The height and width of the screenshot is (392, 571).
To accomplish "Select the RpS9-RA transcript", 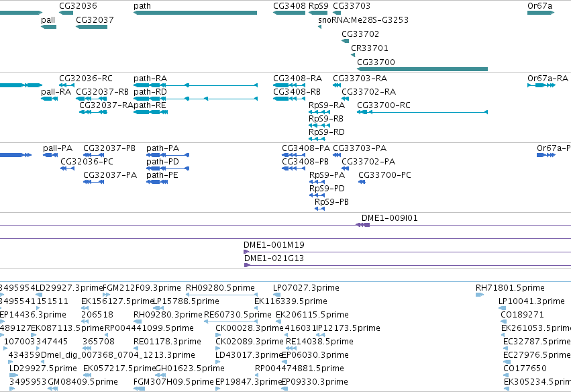I will coord(319,112).
